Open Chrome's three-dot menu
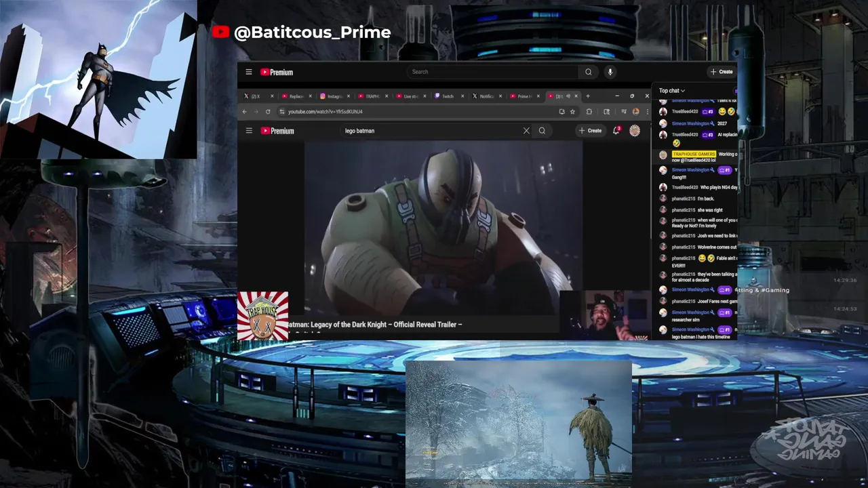The width and height of the screenshot is (868, 488). pyautogui.click(x=646, y=112)
